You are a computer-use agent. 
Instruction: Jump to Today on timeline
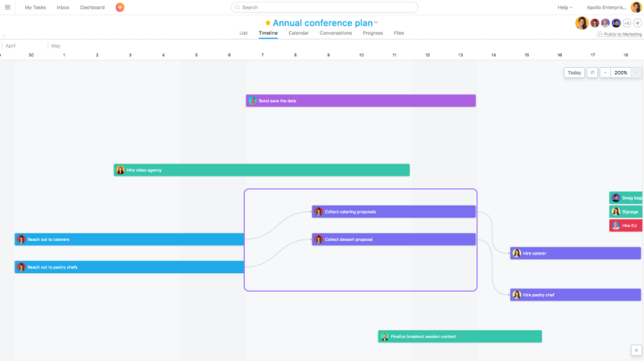574,73
